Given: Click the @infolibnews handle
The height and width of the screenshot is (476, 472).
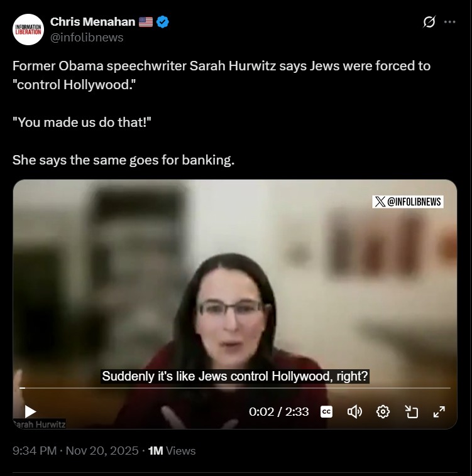Looking at the screenshot, I should click(87, 38).
